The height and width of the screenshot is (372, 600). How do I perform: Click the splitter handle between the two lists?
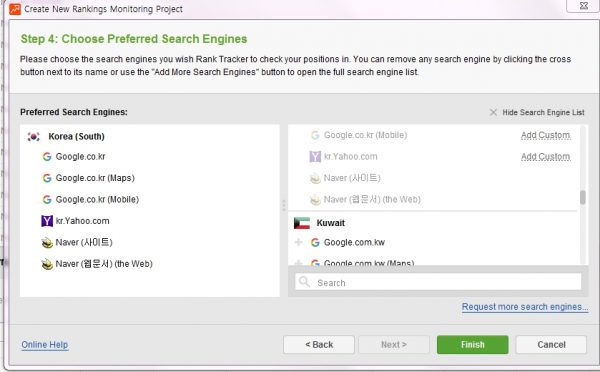coord(284,206)
